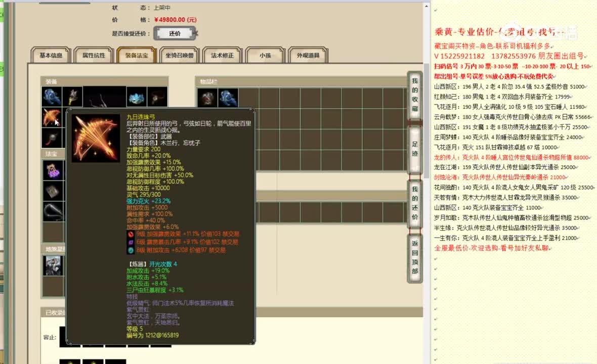Screen dimensions: 597x364
Task: Select the fifth equipment slot necklace icon
Action: [157, 97]
